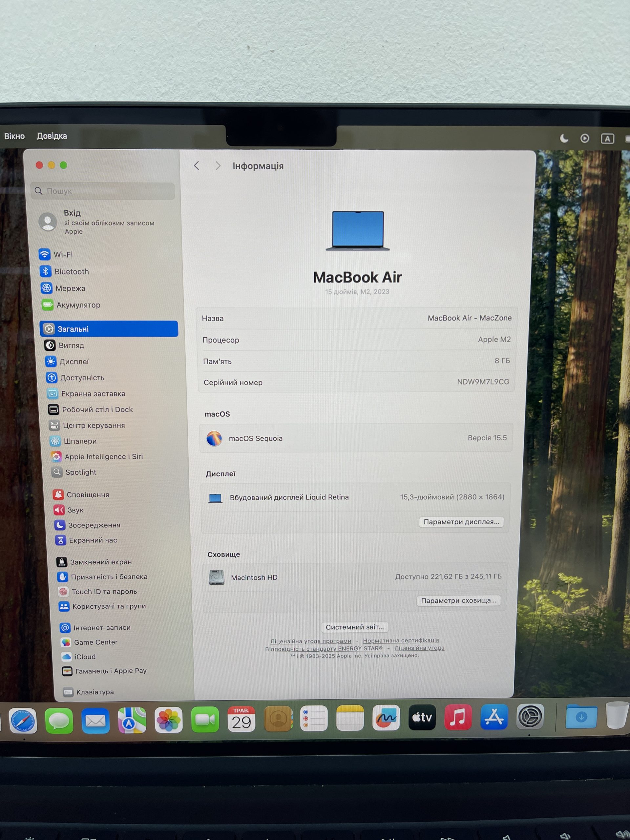Open Звук settings
Screen dimensions: 630x840
[69, 510]
